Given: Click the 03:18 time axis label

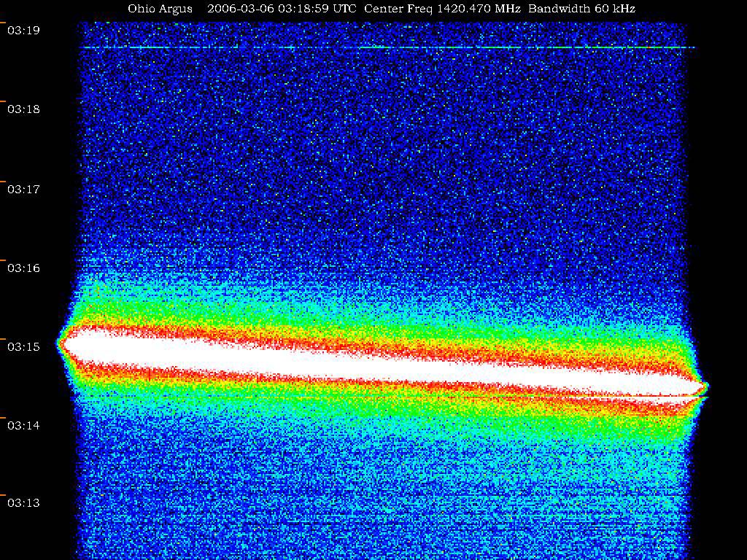Looking at the screenshot, I should pos(23,109).
